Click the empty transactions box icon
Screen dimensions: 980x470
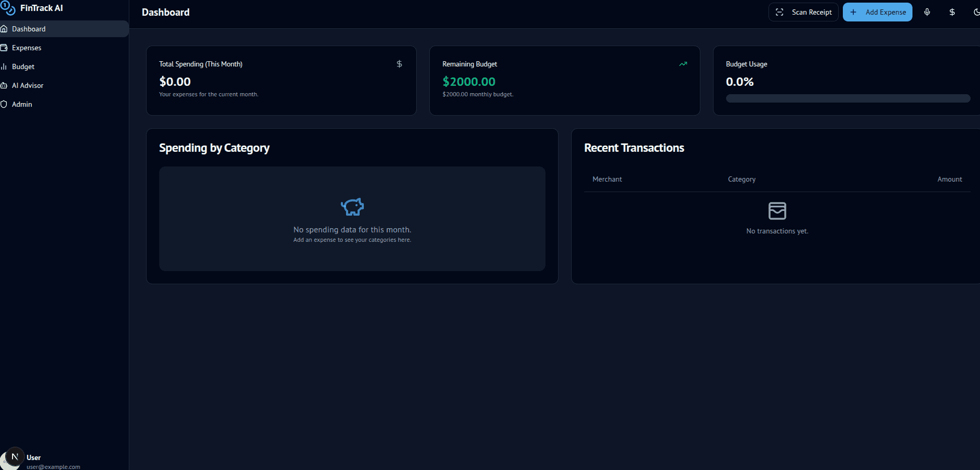777,211
